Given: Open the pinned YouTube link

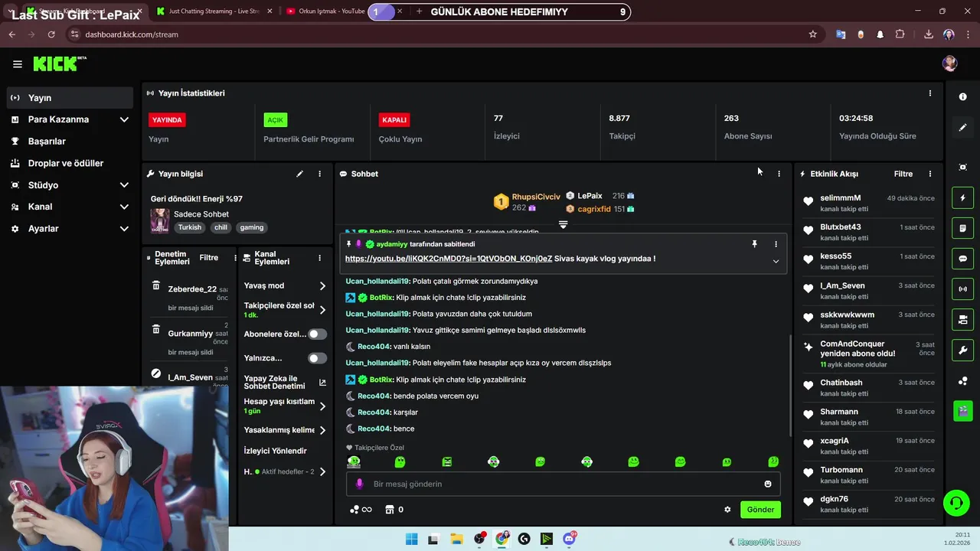Looking at the screenshot, I should point(449,259).
